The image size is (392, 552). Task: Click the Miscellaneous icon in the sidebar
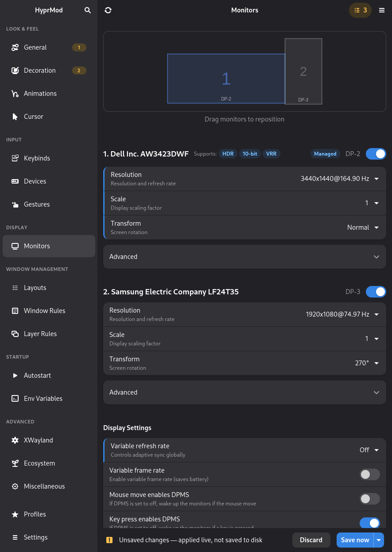(x=15, y=486)
